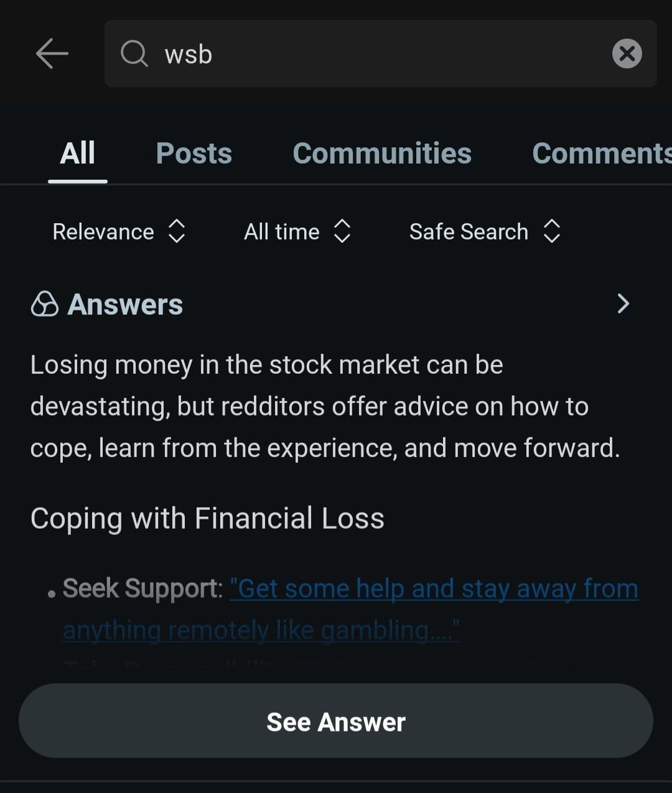The height and width of the screenshot is (793, 672).
Task: Switch to the Communities tab
Action: pos(382,153)
